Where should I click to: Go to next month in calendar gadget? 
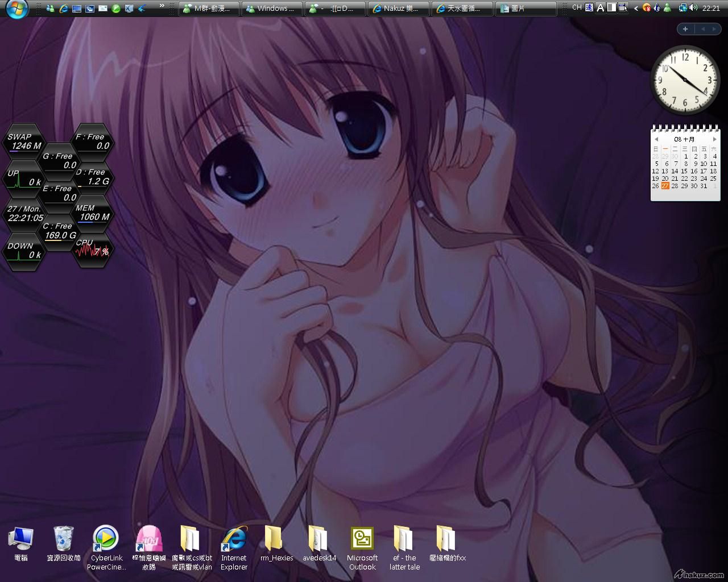[714, 139]
